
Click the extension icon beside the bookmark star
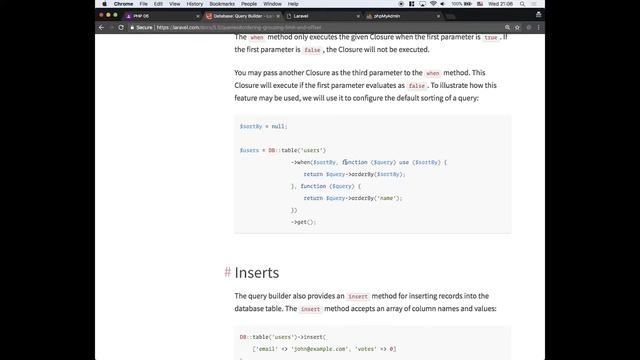pyautogui.click(x=529, y=27)
